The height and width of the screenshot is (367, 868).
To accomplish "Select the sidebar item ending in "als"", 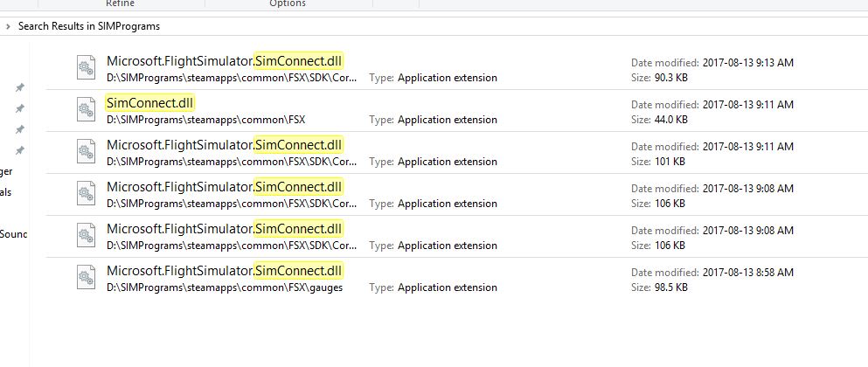I will (6, 192).
